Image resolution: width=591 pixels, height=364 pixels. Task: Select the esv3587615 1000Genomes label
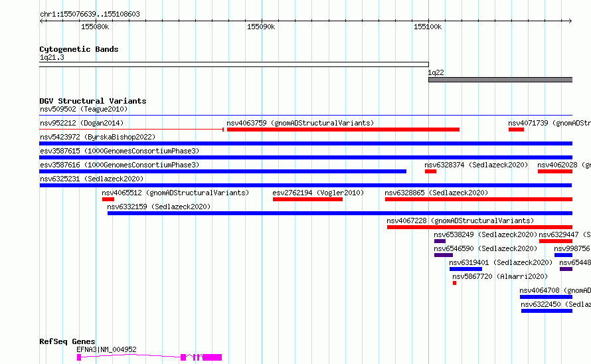pos(120,151)
